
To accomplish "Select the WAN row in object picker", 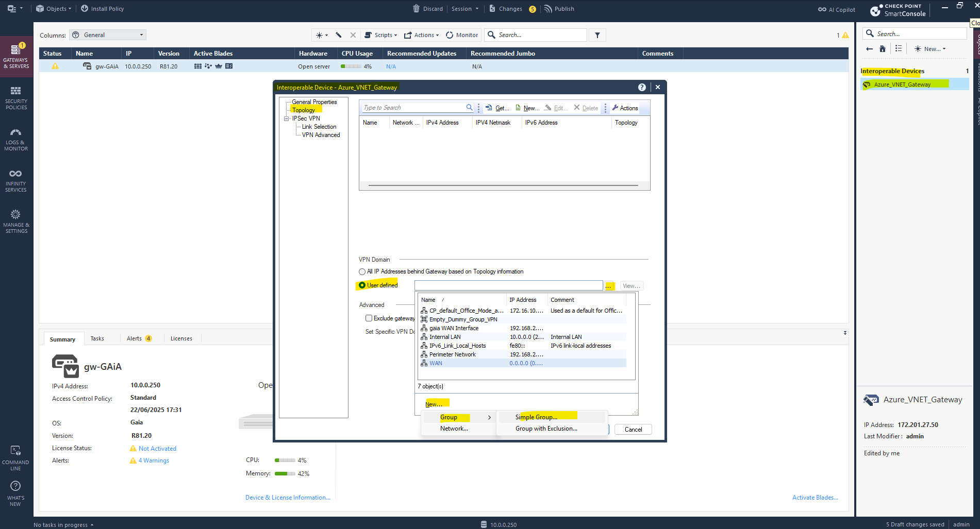I will 523,363.
